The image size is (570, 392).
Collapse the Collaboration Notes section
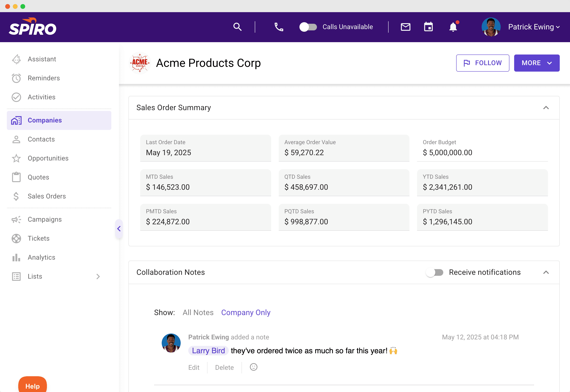point(546,272)
